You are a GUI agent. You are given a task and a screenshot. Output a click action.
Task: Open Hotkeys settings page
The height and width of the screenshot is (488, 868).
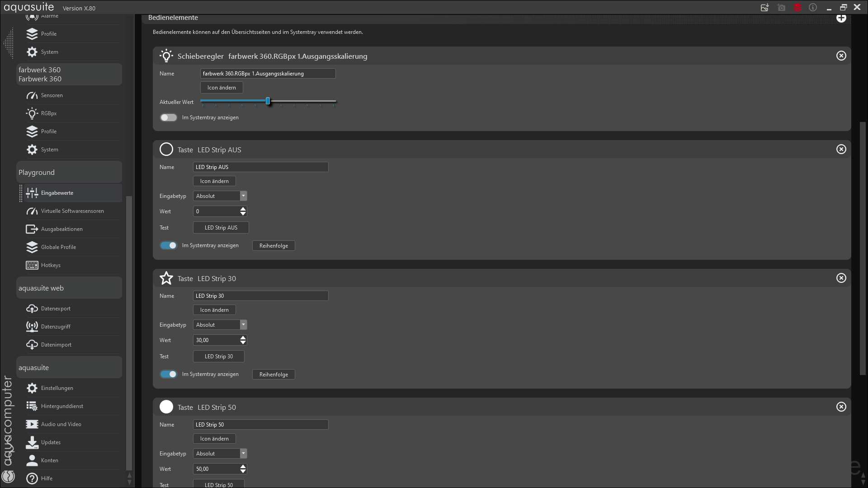click(51, 265)
